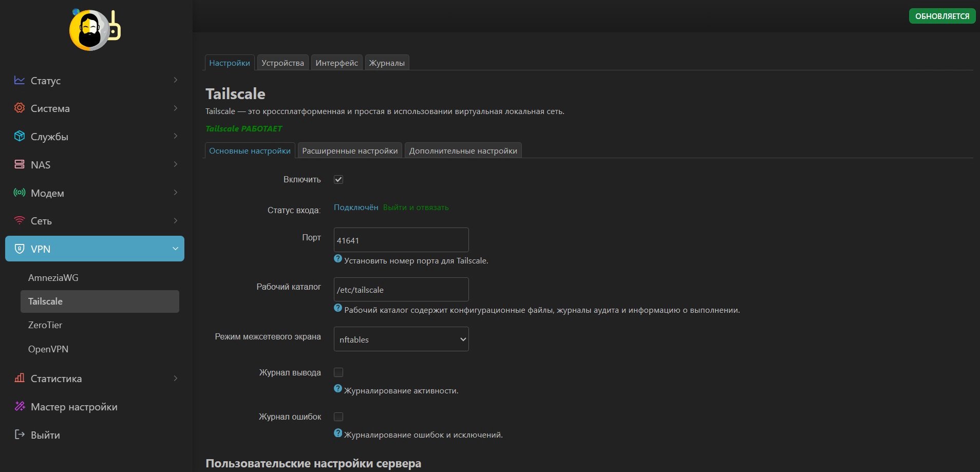Screen dimensions: 980x472
Task: Select the 'Дополнительные настройки' sub-tab
Action: [463, 150]
